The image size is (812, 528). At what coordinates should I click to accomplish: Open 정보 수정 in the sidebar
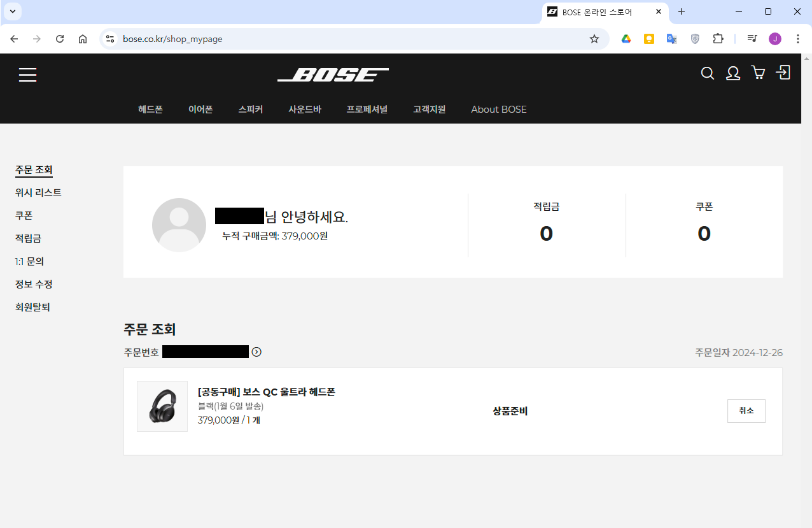34,284
